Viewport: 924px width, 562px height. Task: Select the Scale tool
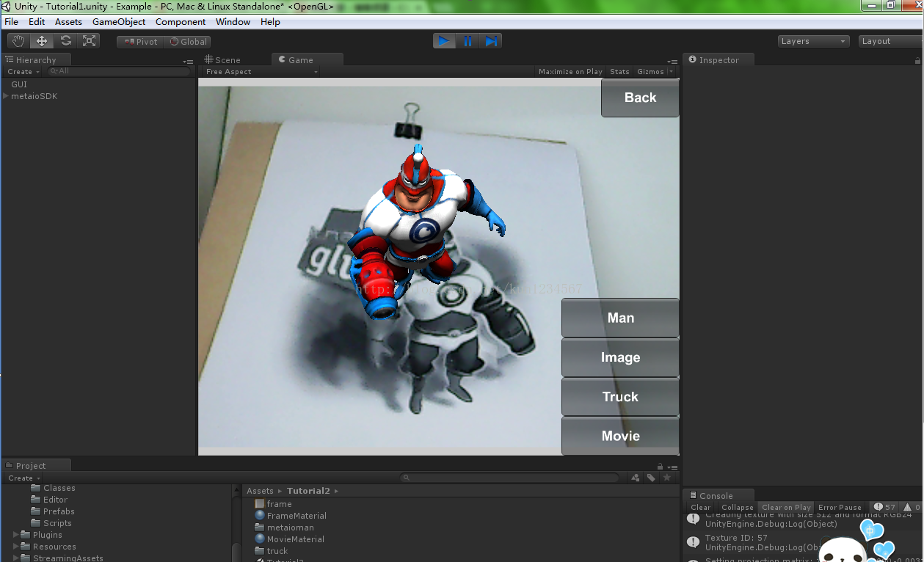pyautogui.click(x=89, y=41)
